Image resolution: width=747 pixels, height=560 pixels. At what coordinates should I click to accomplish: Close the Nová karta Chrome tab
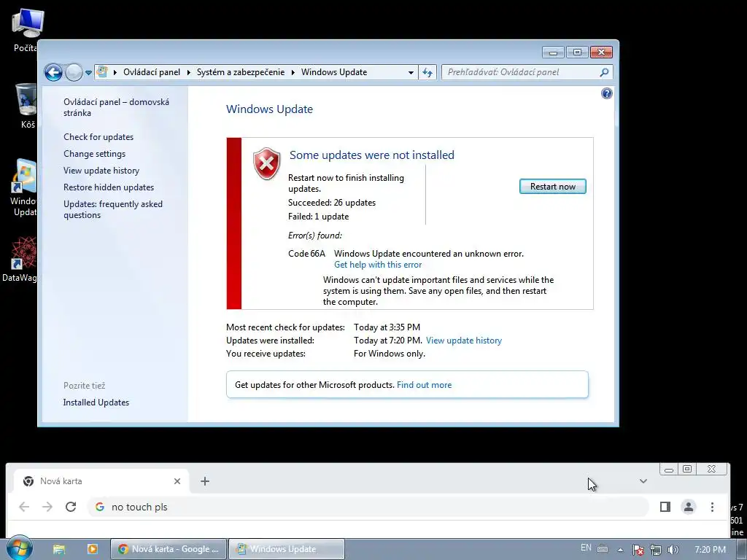click(177, 481)
